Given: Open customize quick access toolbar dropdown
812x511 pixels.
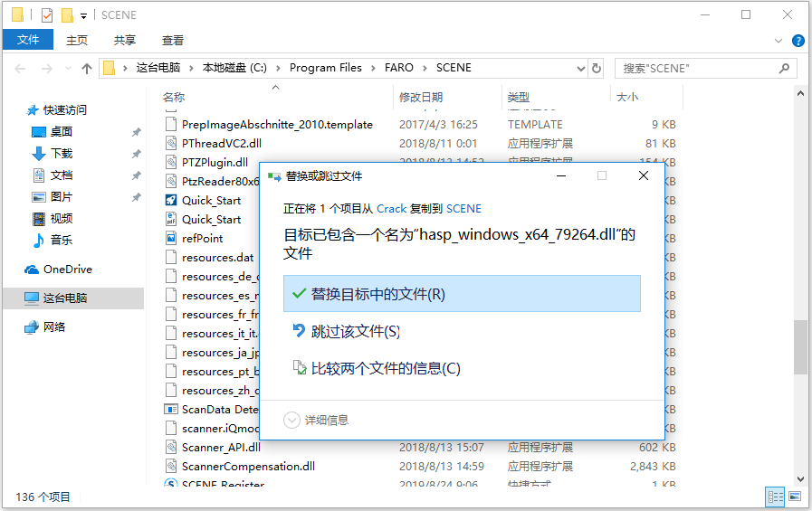Looking at the screenshot, I should tap(83, 15).
